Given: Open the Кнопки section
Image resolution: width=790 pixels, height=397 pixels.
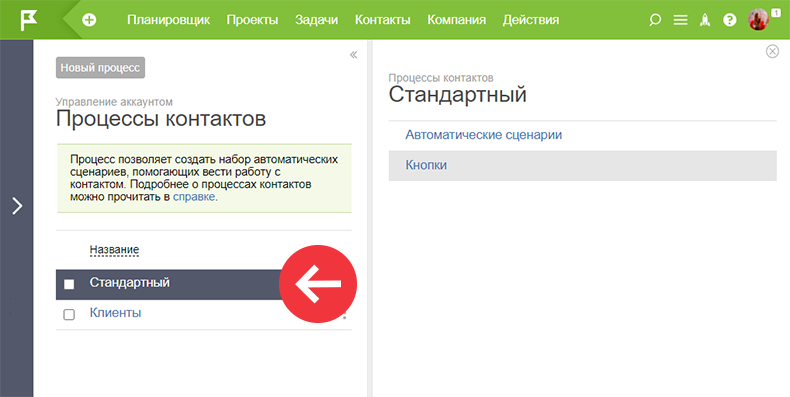Looking at the screenshot, I should pos(582,165).
